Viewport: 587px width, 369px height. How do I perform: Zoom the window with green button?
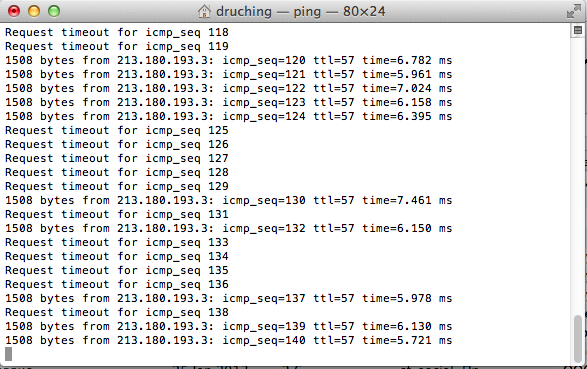point(54,11)
